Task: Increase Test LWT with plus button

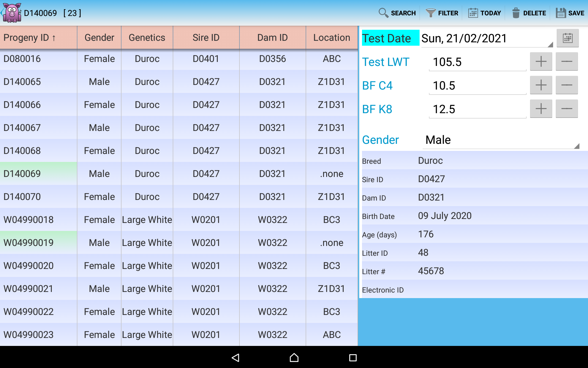Action: click(541, 62)
